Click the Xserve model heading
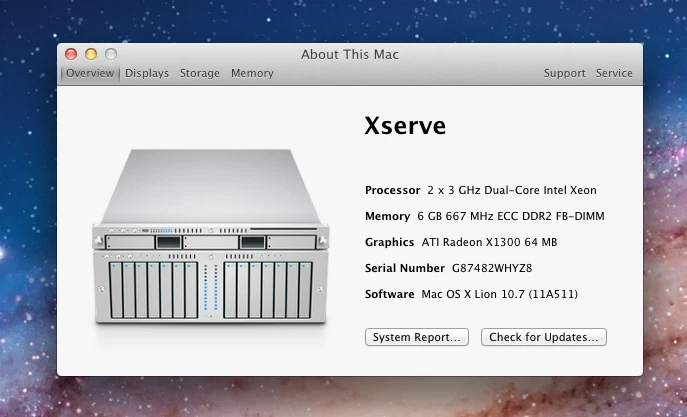This screenshot has width=687, height=417. click(405, 126)
